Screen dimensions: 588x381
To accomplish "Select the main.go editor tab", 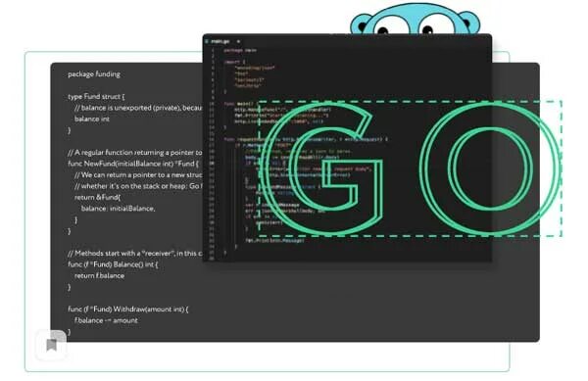I will coord(222,41).
